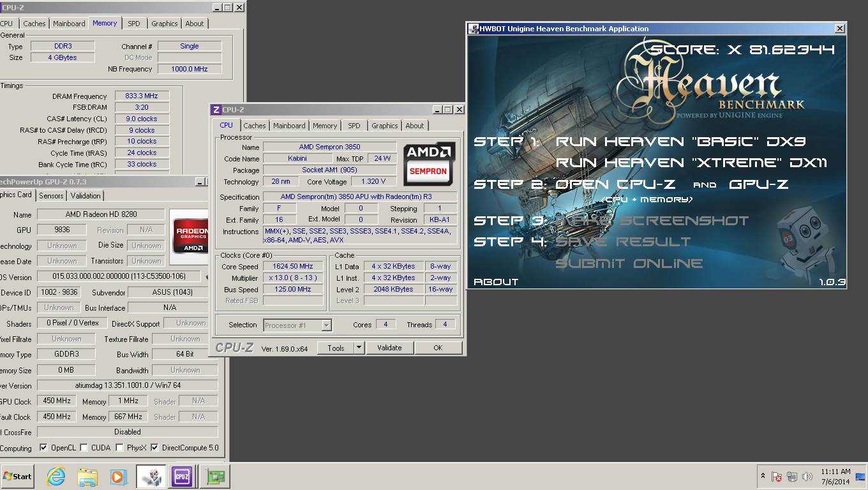Click the HWBOT Heaven window title bar icon
This screenshot has height=490, width=868.
tap(473, 29)
